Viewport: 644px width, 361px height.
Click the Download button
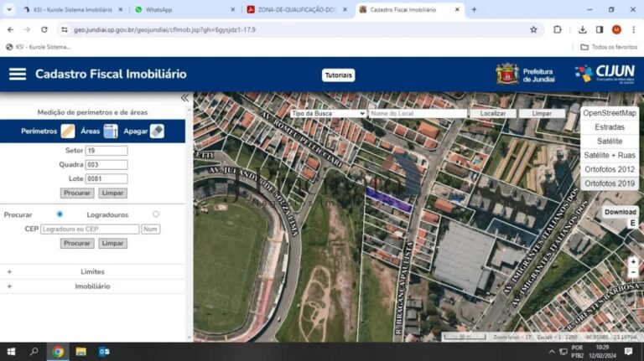click(621, 212)
